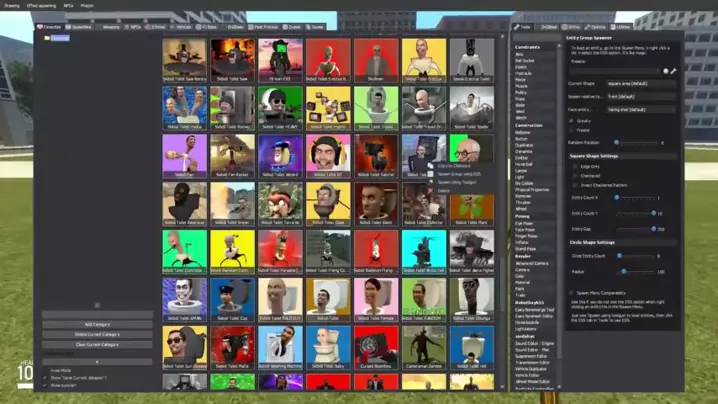Click the Skibidi Toilet Spider icon
Screen dimensions: 718x404
(471, 108)
